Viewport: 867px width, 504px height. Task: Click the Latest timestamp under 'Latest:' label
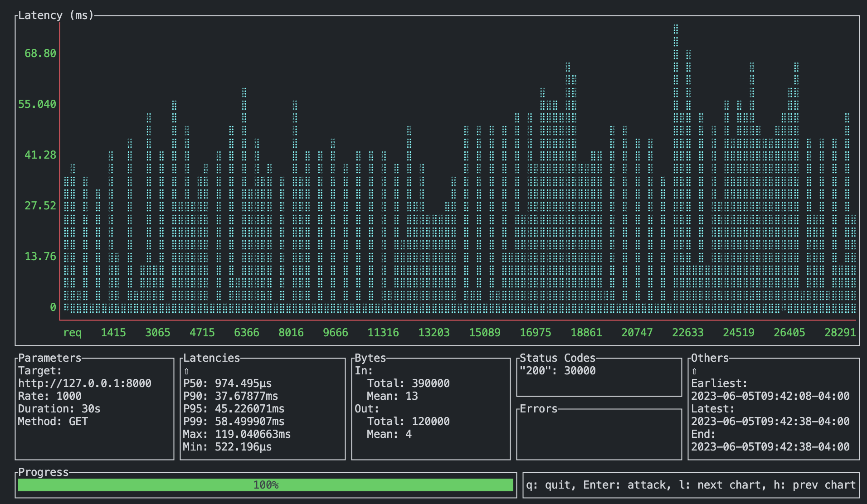770,422
